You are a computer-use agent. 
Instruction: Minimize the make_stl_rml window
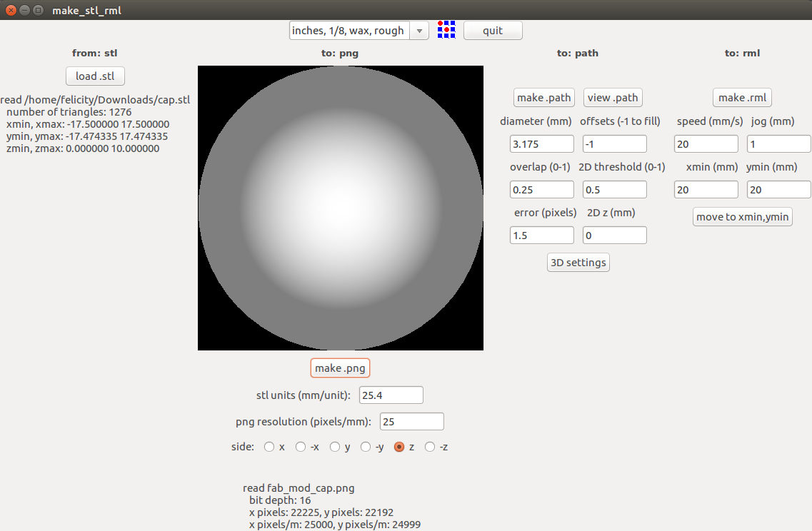24,11
